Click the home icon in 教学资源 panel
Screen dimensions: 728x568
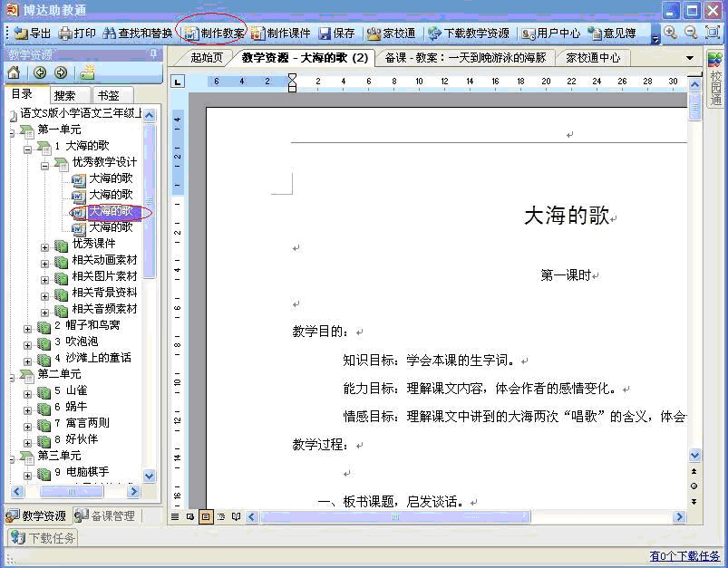tap(14, 72)
